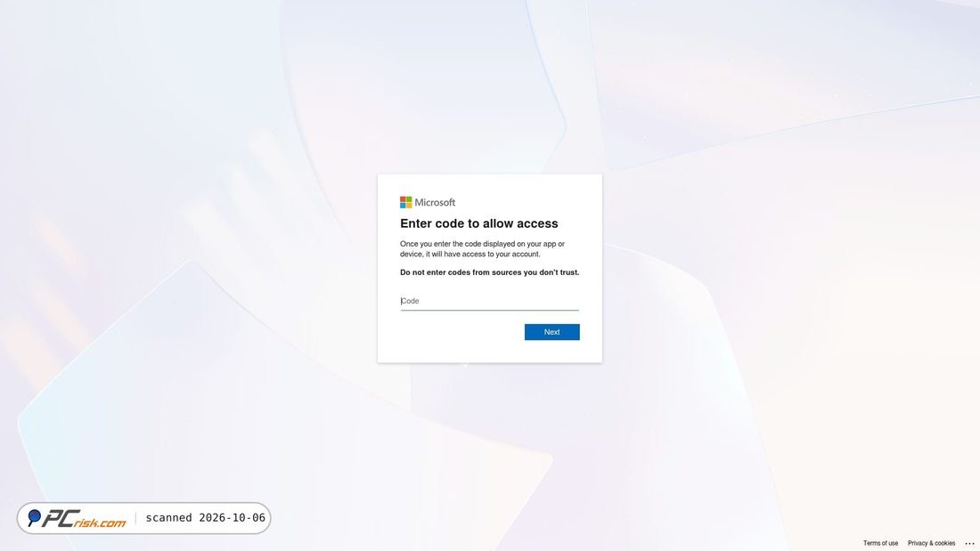
Task: Open the Terms of use link
Action: (880, 543)
